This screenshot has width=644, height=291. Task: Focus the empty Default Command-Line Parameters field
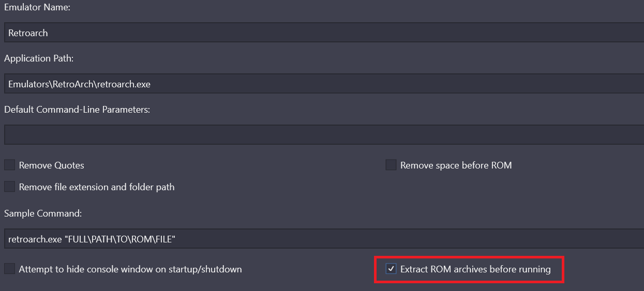(324, 135)
